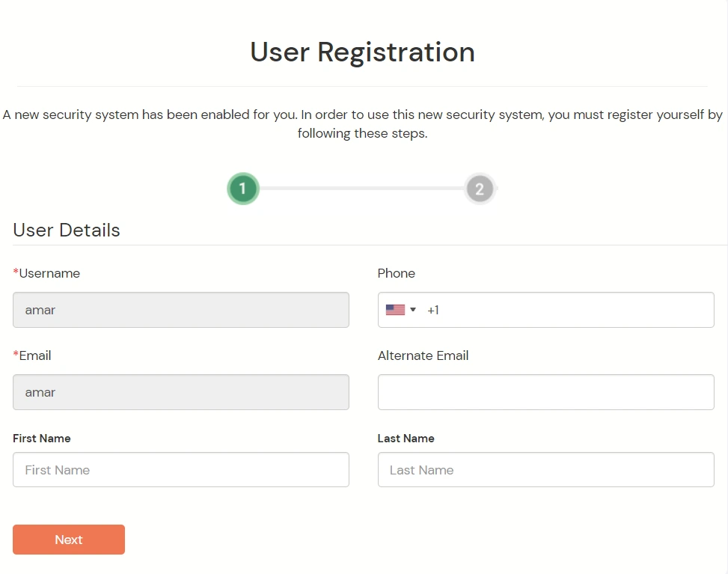Viewport: 728px width, 574px height.
Task: Click the red asterisk next to Email
Action: 16,355
